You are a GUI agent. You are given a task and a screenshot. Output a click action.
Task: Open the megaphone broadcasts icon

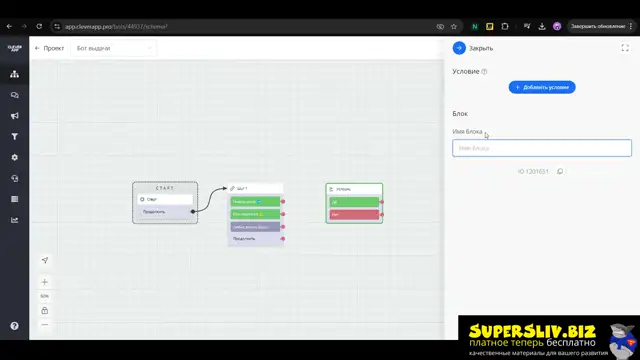coord(14,116)
